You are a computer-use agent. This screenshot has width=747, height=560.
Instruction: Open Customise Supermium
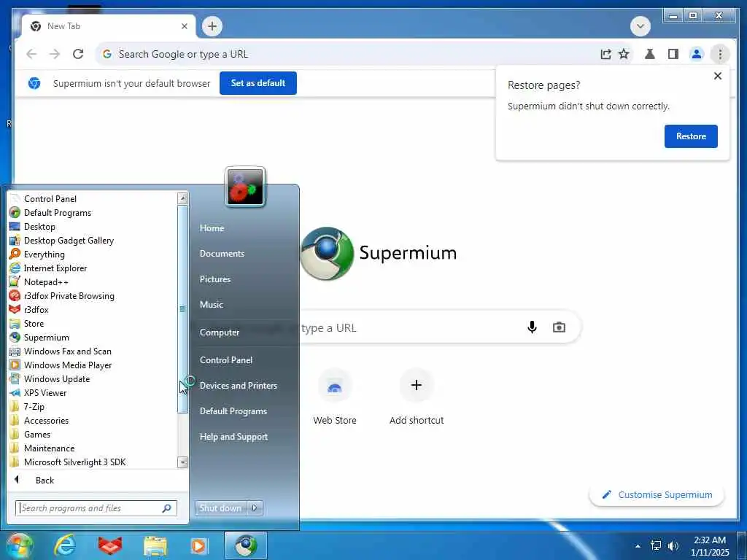click(657, 495)
